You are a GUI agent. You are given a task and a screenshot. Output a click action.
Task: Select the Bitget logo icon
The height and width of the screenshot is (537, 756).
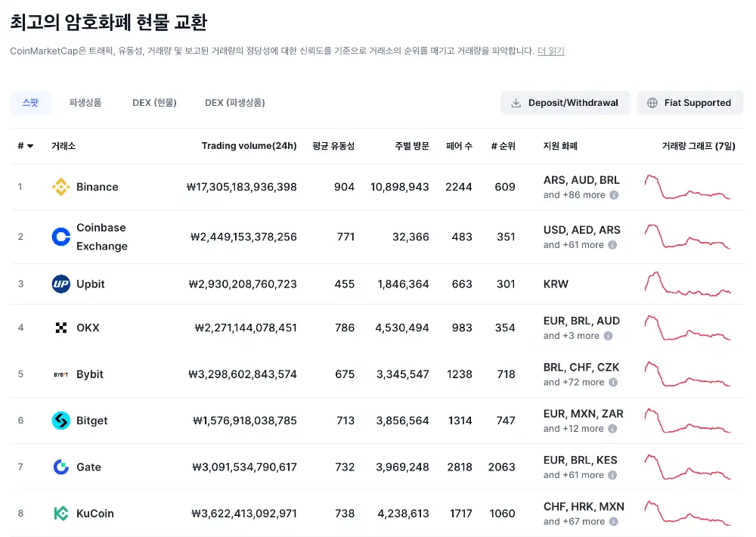(x=60, y=421)
